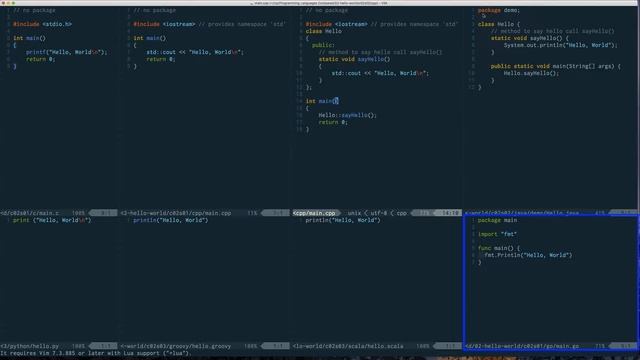640x360 pixels.
Task: Click the 'import "fmt"' line
Action: point(497,234)
